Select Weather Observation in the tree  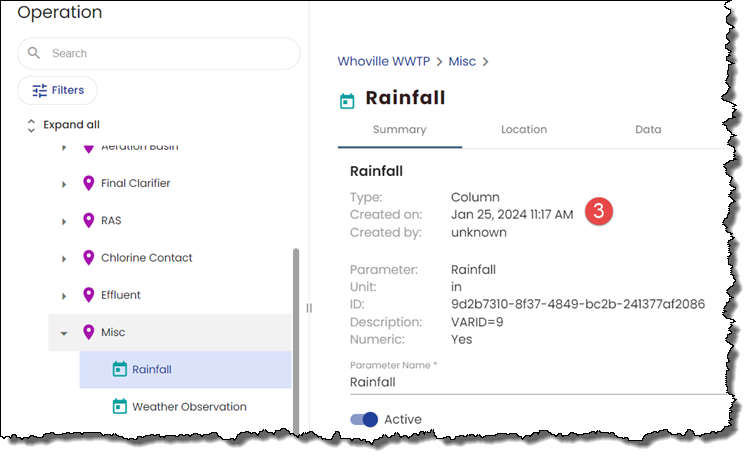point(189,407)
